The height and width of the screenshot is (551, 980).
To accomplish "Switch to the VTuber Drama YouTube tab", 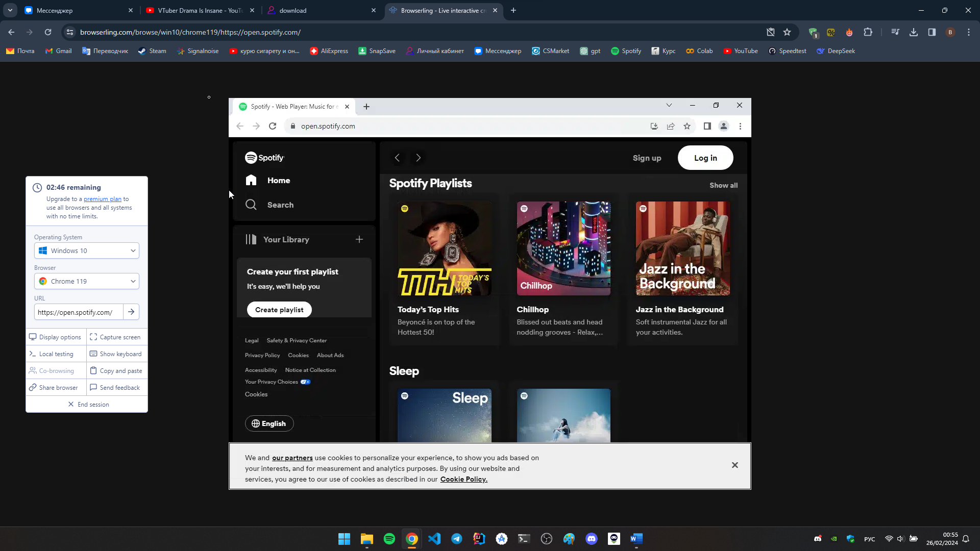I will pyautogui.click(x=200, y=10).
